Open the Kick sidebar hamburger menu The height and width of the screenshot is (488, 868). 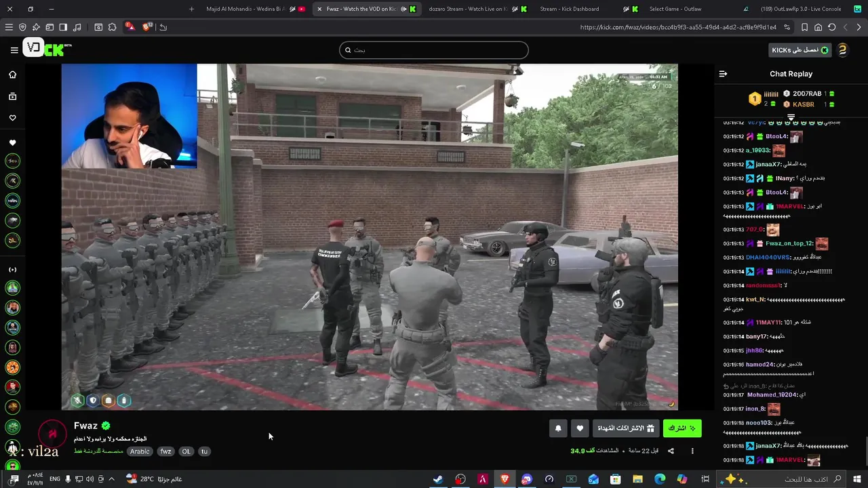click(x=14, y=49)
